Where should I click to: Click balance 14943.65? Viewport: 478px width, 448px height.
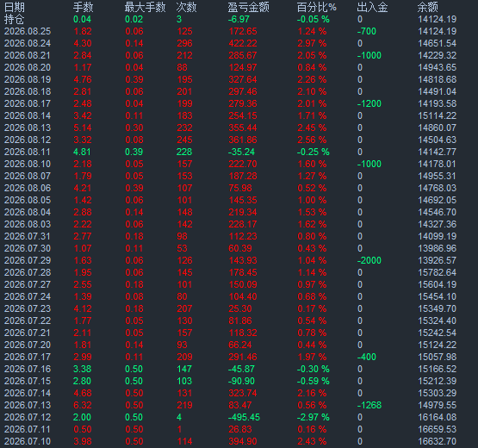438,67
